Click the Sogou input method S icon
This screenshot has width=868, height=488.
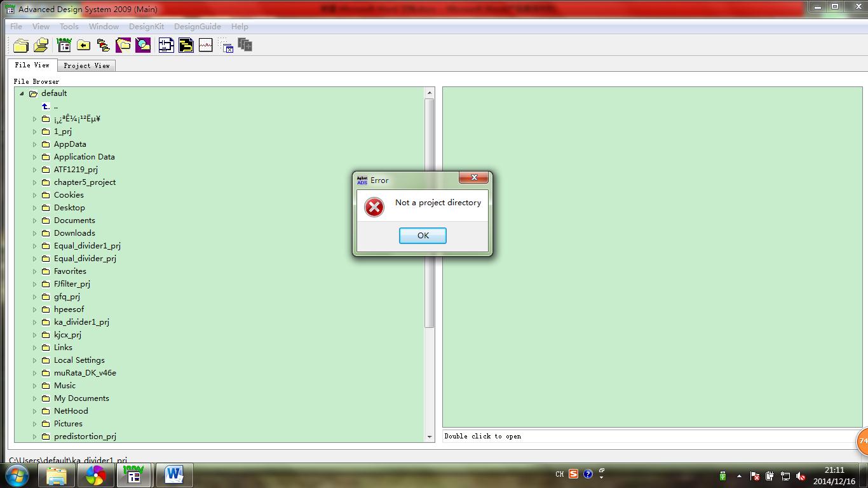(573, 474)
